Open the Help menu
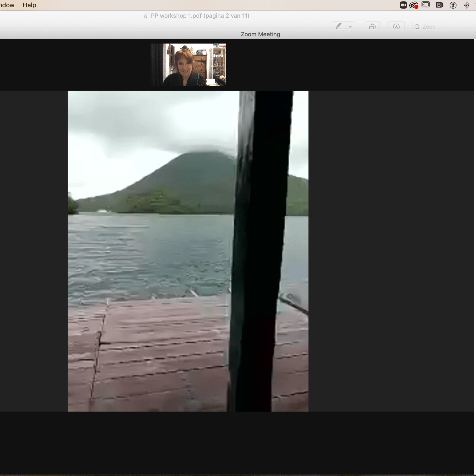The image size is (476, 476). coord(29,5)
